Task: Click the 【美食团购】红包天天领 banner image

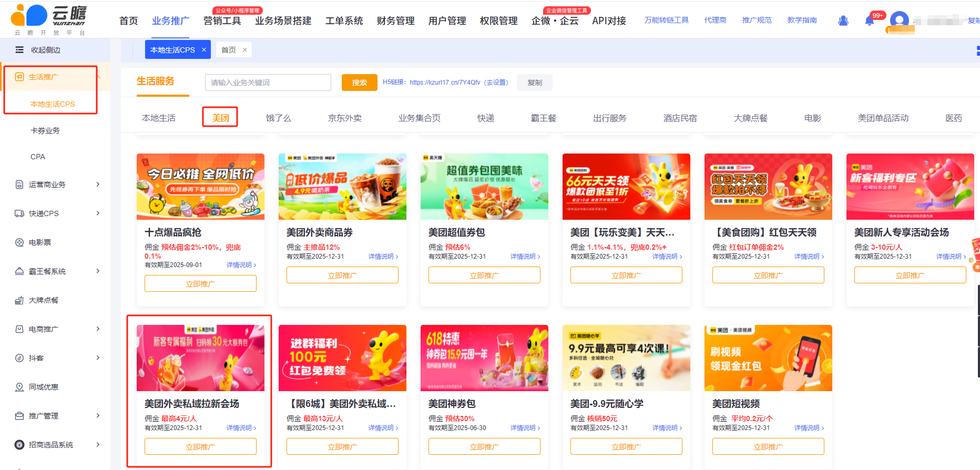Action: pyautogui.click(x=768, y=187)
